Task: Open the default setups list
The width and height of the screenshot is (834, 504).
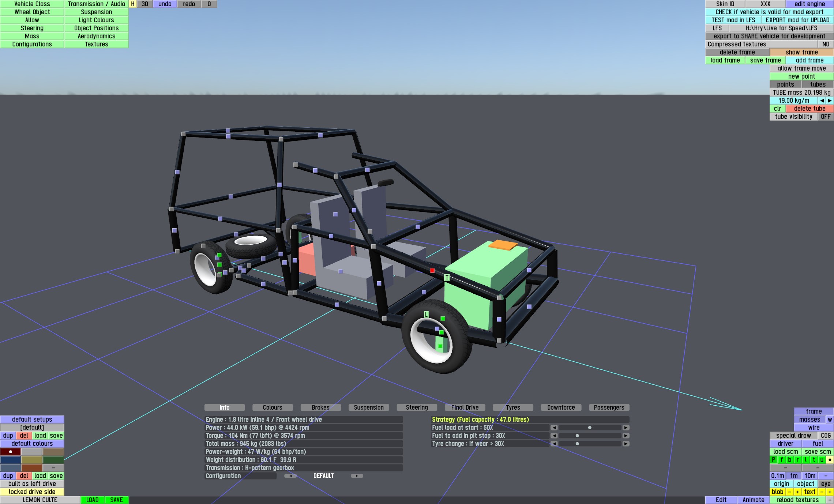Action: click(32, 420)
